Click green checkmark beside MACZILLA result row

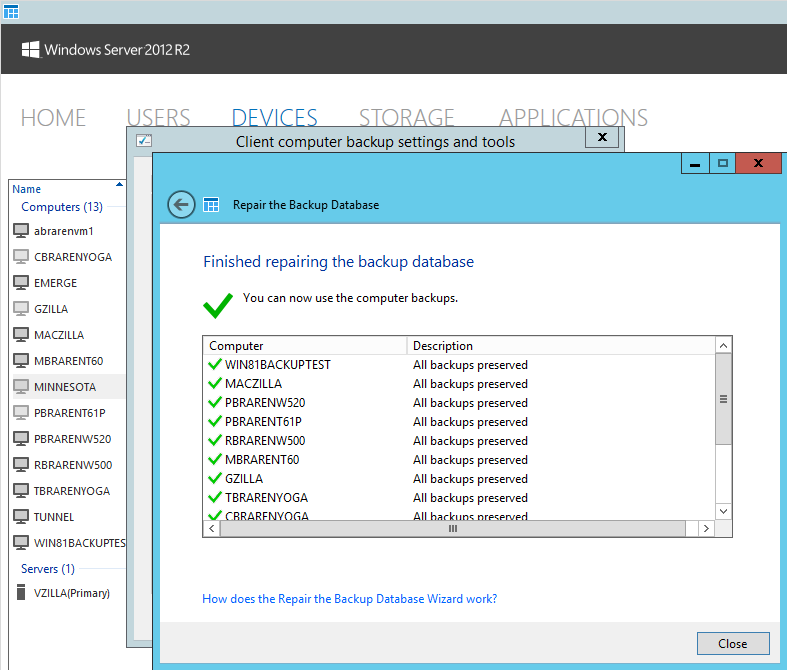pos(215,383)
